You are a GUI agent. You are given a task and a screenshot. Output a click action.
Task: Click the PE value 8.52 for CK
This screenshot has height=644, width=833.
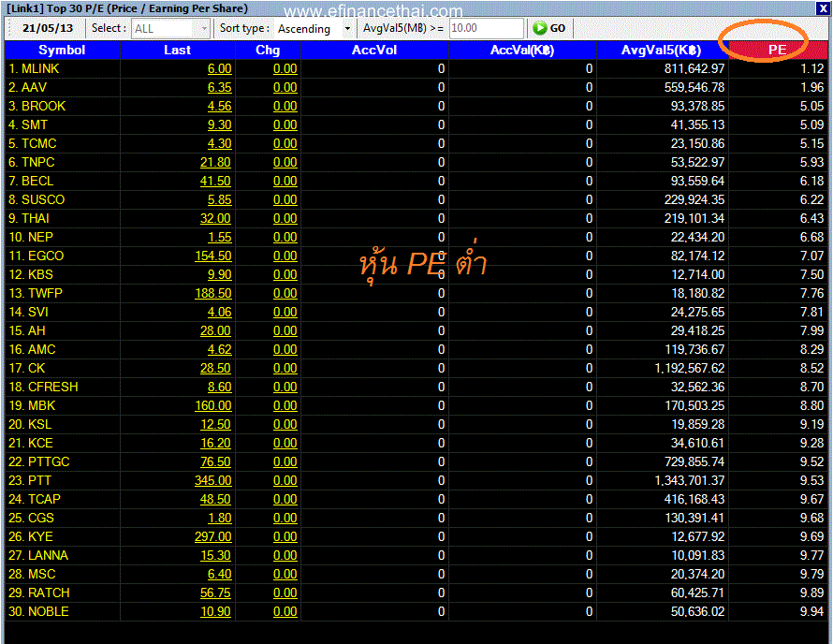[812, 368]
